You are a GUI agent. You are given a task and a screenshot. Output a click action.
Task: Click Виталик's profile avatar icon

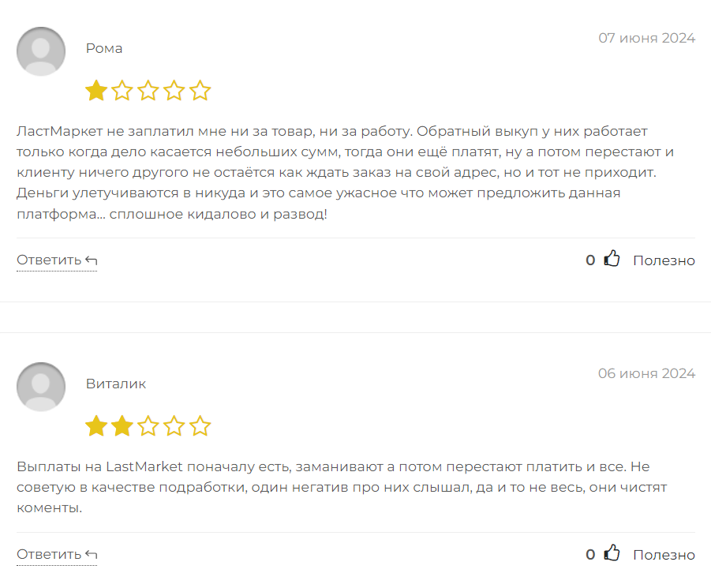click(41, 387)
